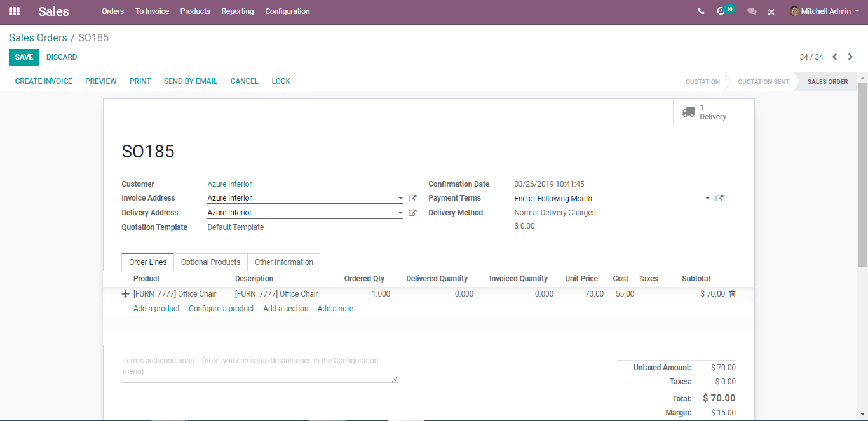This screenshot has height=421, width=868.
Task: Click the Office Chair product cell
Action: tap(175, 294)
